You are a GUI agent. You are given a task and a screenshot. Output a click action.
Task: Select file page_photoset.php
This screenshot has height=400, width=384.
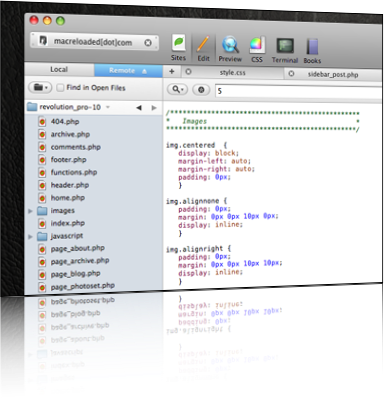click(82, 286)
